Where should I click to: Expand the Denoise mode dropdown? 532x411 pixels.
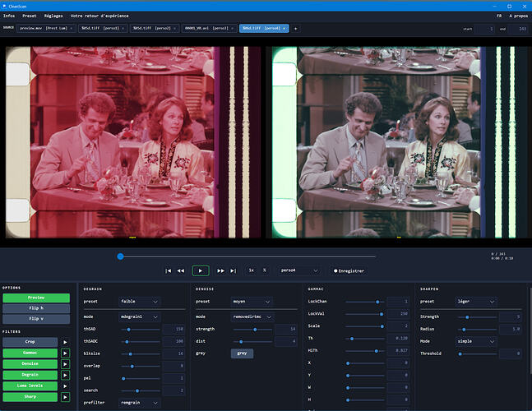[x=251, y=316]
